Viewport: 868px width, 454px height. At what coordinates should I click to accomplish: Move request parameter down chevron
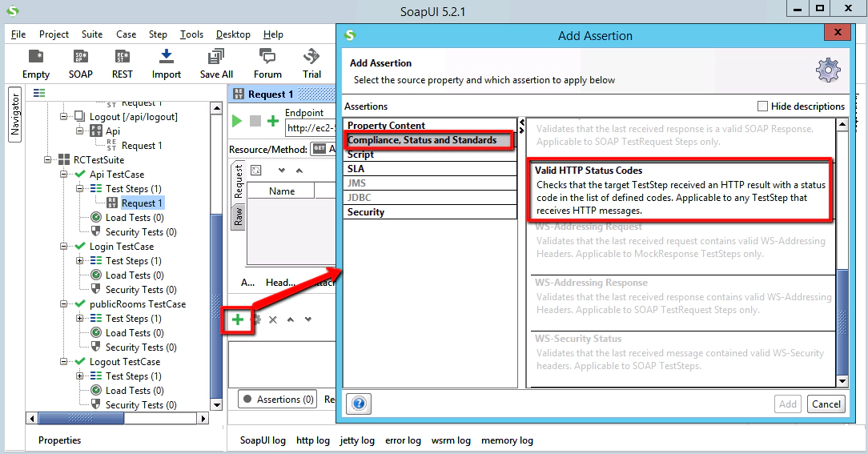point(281,170)
